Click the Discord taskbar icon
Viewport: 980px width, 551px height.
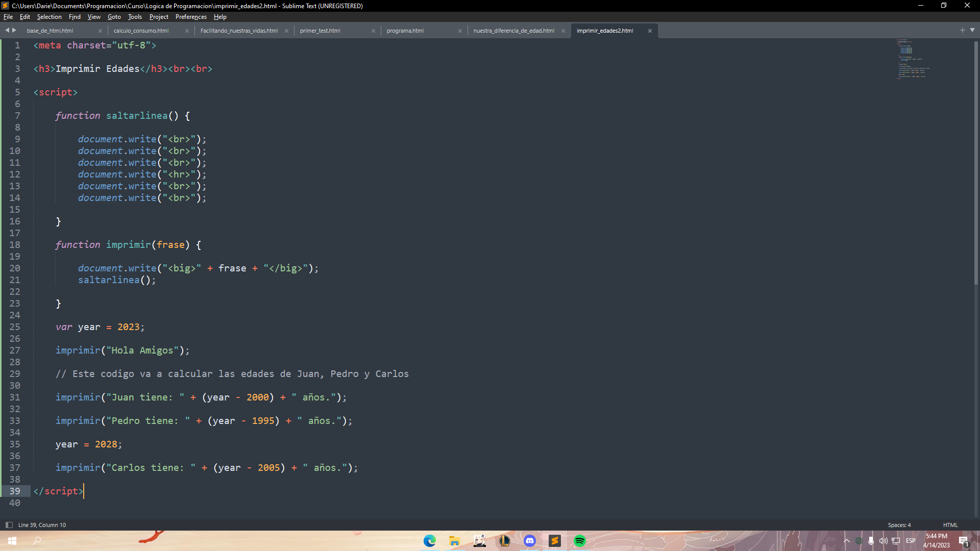click(530, 540)
